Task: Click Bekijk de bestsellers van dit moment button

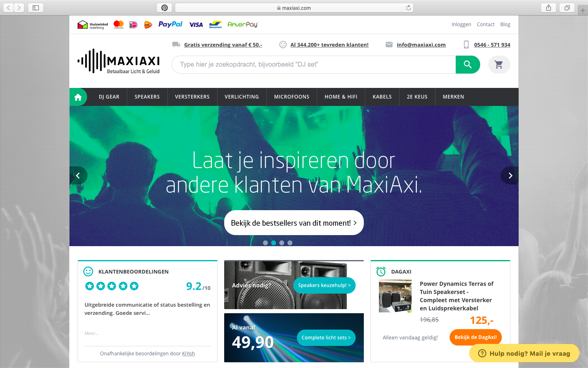Action: 294,223
